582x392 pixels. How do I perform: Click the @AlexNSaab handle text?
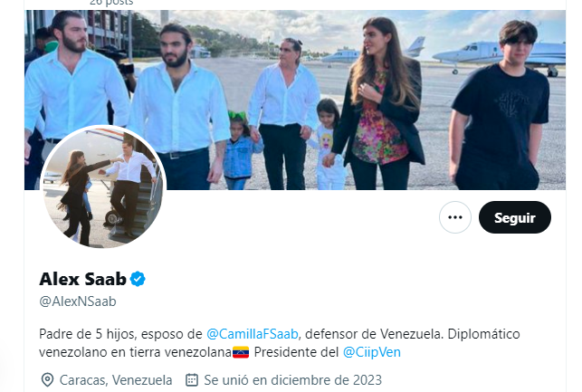tap(78, 301)
